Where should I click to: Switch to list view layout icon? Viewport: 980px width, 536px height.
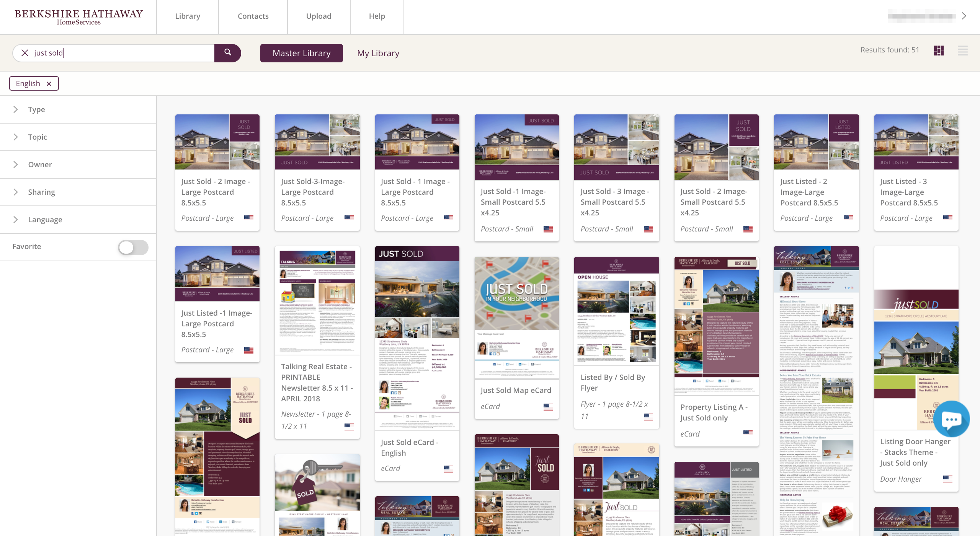[962, 51]
